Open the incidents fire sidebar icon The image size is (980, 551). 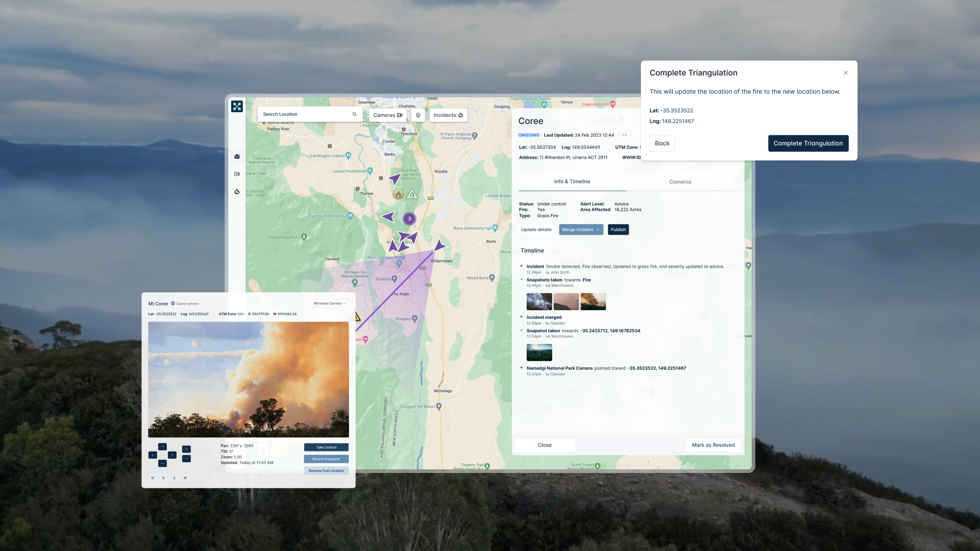point(237,192)
